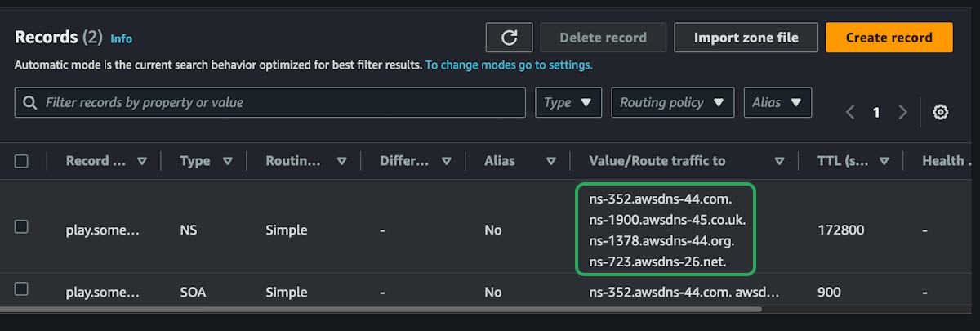Viewport: 980px width, 331px height.
Task: Sort by TTL column arrow
Action: coord(884,161)
